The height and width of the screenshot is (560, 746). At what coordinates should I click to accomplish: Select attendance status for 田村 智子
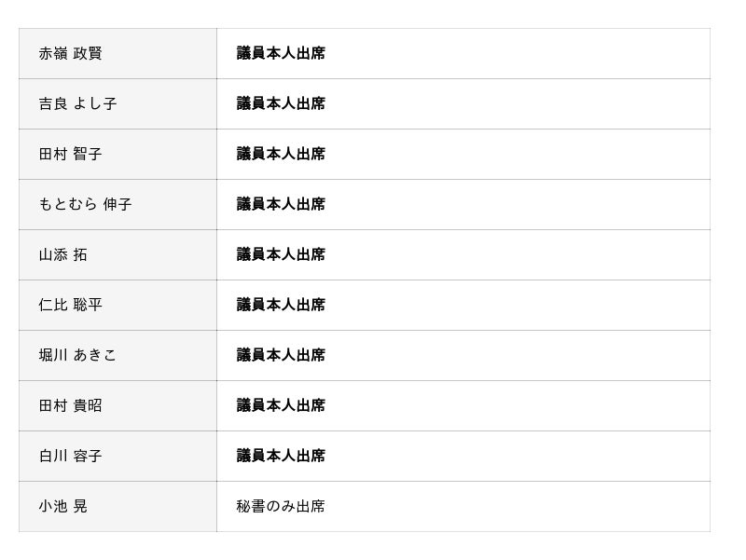point(281,155)
